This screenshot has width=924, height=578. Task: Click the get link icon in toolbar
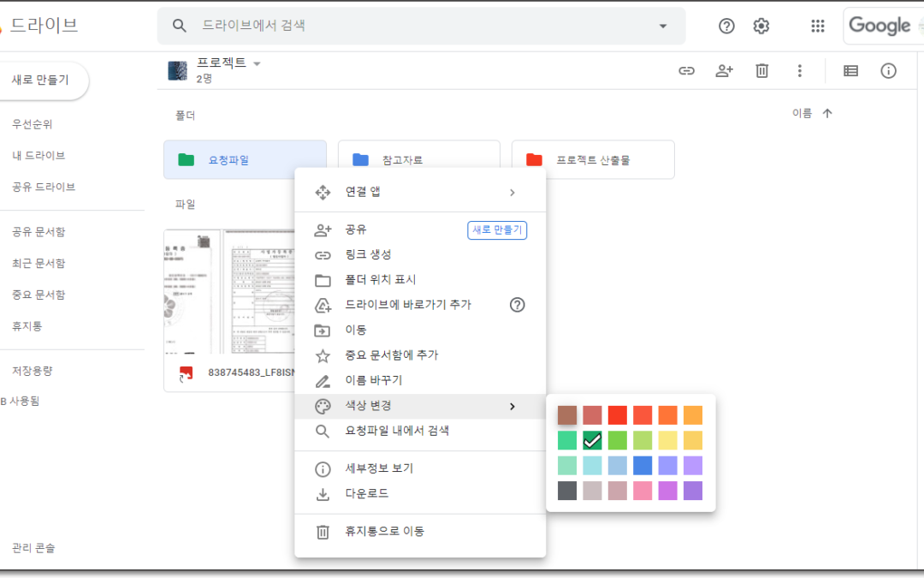tap(686, 71)
